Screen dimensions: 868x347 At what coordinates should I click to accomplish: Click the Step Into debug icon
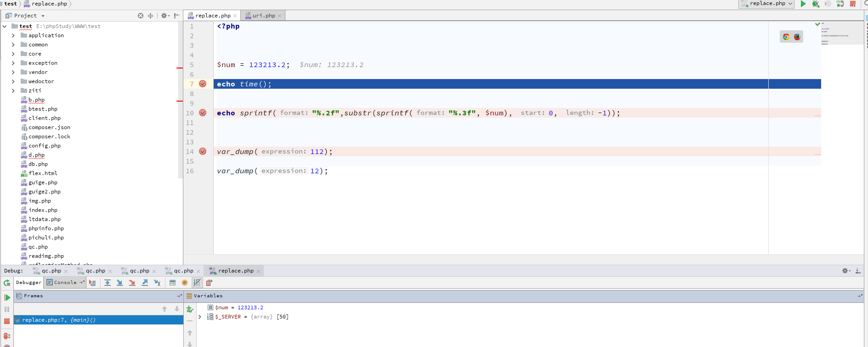click(119, 283)
